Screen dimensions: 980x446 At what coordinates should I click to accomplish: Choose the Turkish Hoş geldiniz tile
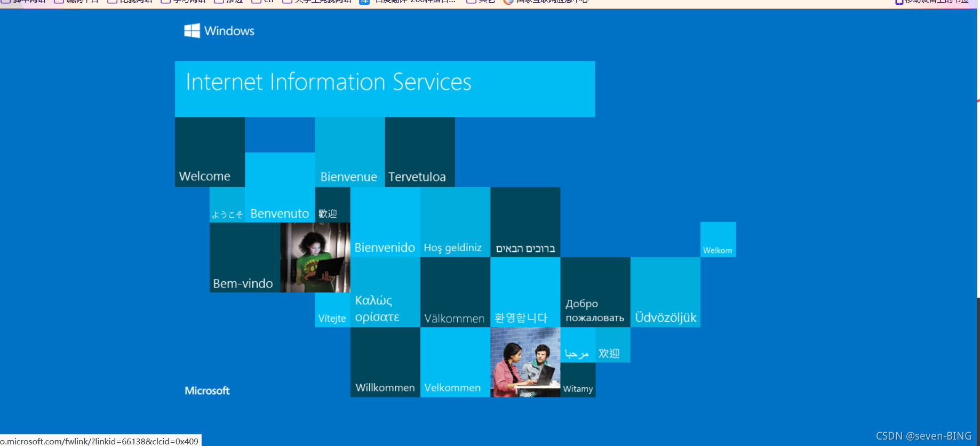(x=455, y=222)
